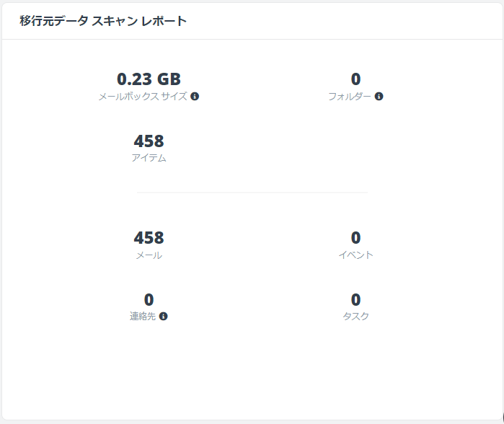Click the アイテム label
Image resolution: width=504 pixels, height=424 pixels.
[149, 158]
